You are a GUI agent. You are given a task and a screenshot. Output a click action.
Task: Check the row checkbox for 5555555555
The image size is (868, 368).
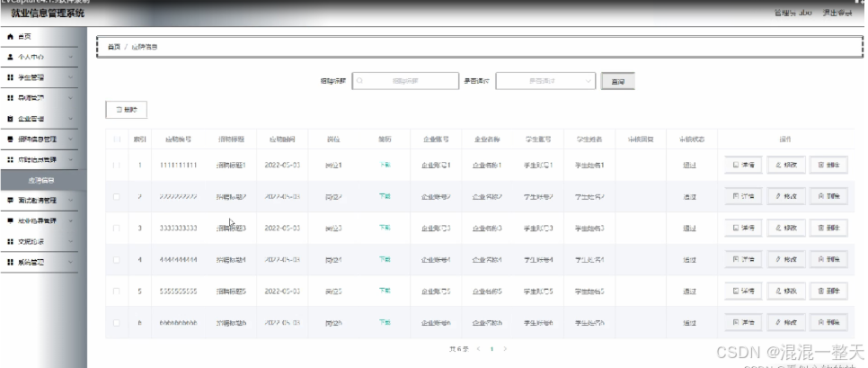(116, 291)
